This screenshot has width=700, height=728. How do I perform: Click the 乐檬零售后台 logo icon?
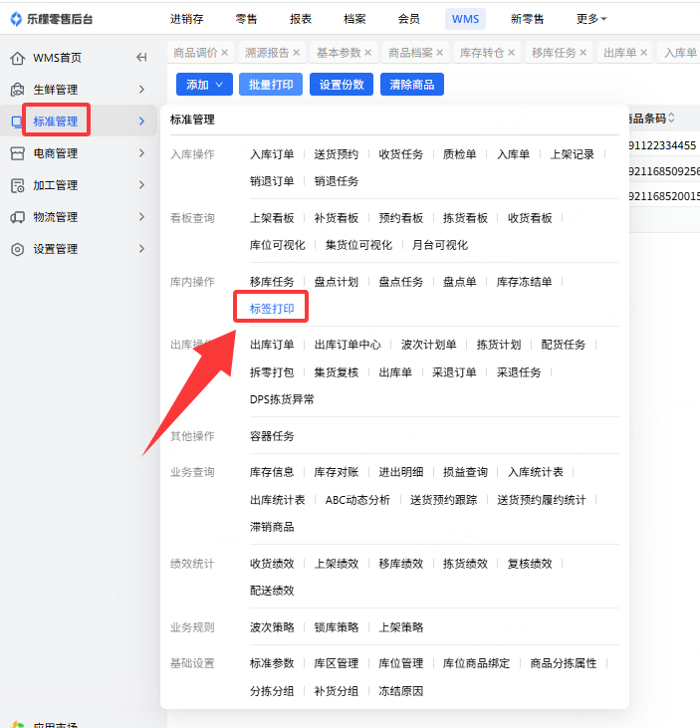coord(16,19)
